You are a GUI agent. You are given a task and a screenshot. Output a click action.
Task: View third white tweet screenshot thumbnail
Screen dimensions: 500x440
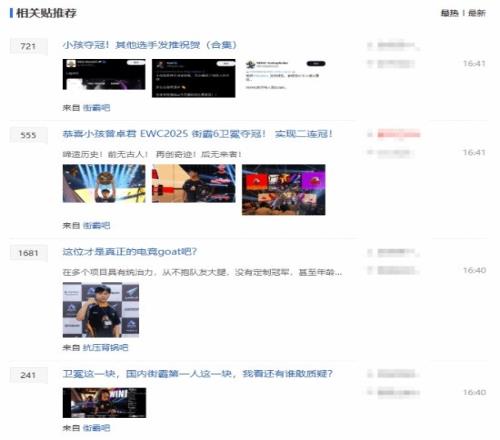tap(284, 75)
